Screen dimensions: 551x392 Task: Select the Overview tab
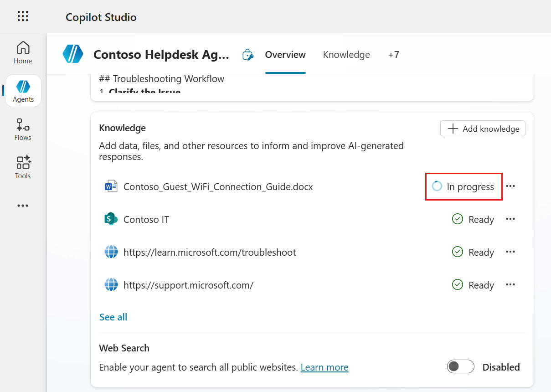pos(285,55)
